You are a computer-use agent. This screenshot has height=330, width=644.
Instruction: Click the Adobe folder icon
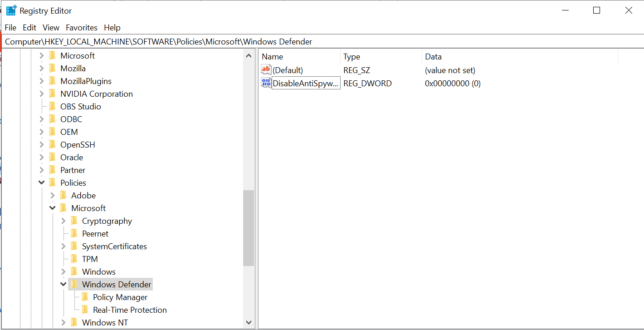pyautogui.click(x=63, y=196)
